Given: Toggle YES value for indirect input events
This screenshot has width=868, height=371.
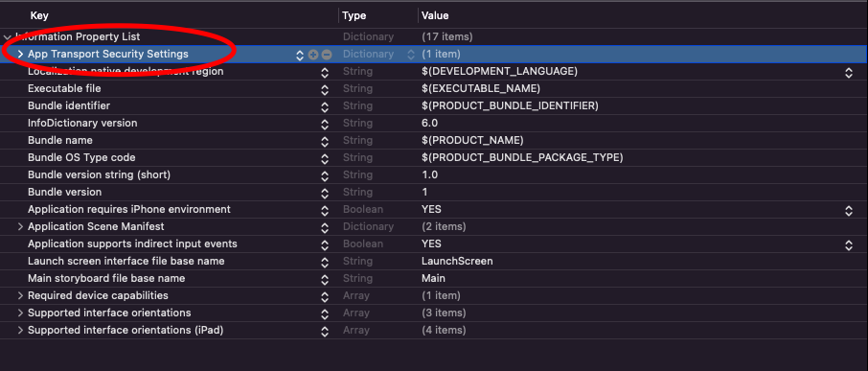Looking at the screenshot, I should coord(431,243).
